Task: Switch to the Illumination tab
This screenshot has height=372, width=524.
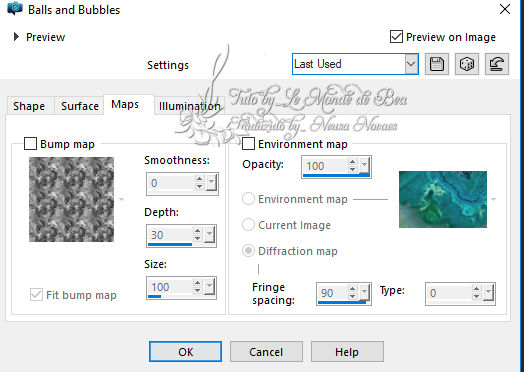Action: point(189,106)
